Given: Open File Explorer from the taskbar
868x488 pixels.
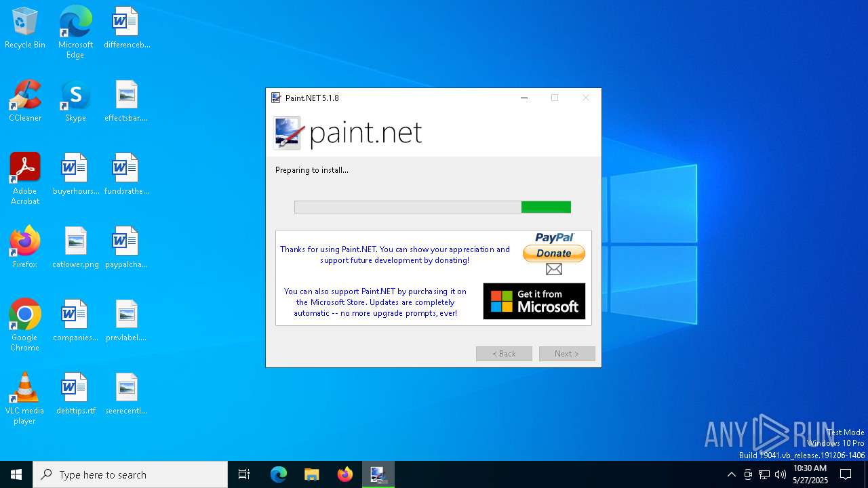Looking at the screenshot, I should click(x=312, y=474).
